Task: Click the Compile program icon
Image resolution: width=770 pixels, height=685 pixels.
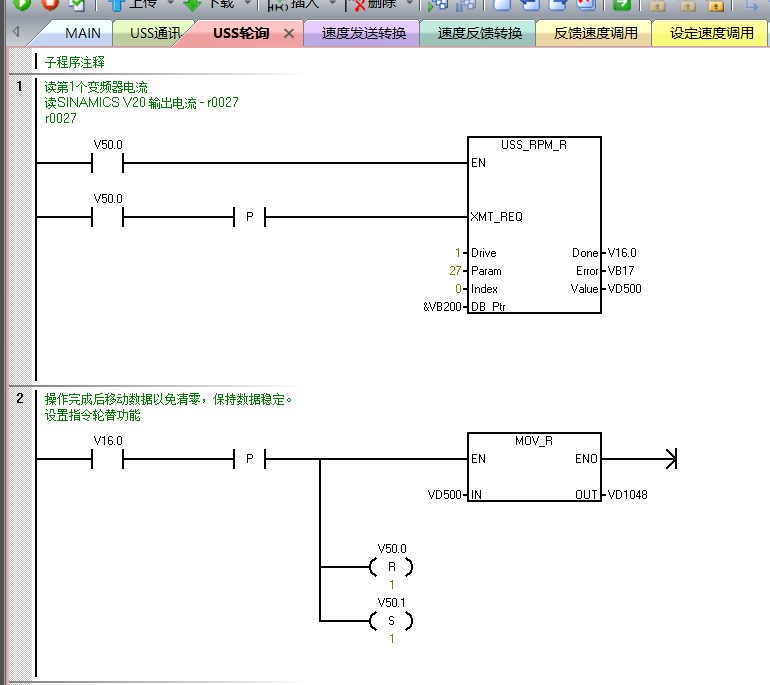Action: [76, 4]
